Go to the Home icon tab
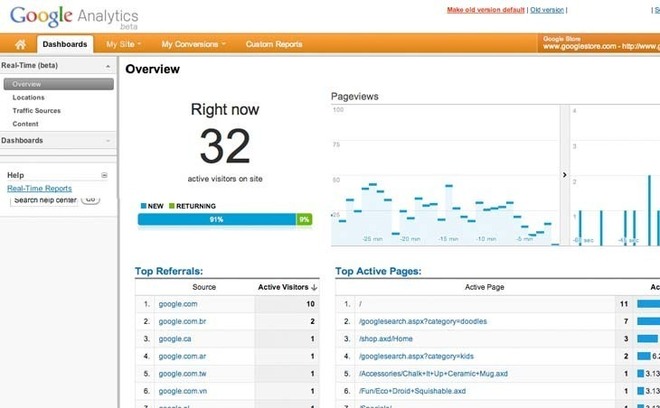 pos(20,44)
